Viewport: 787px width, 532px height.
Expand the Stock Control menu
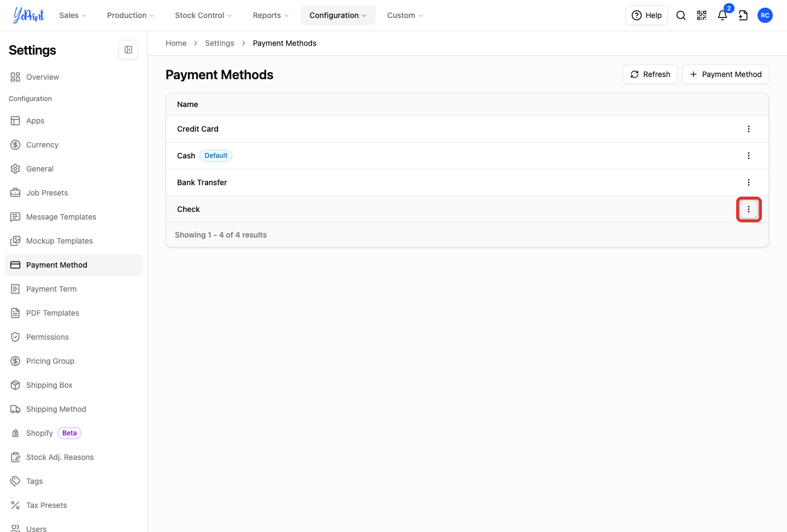click(x=203, y=15)
